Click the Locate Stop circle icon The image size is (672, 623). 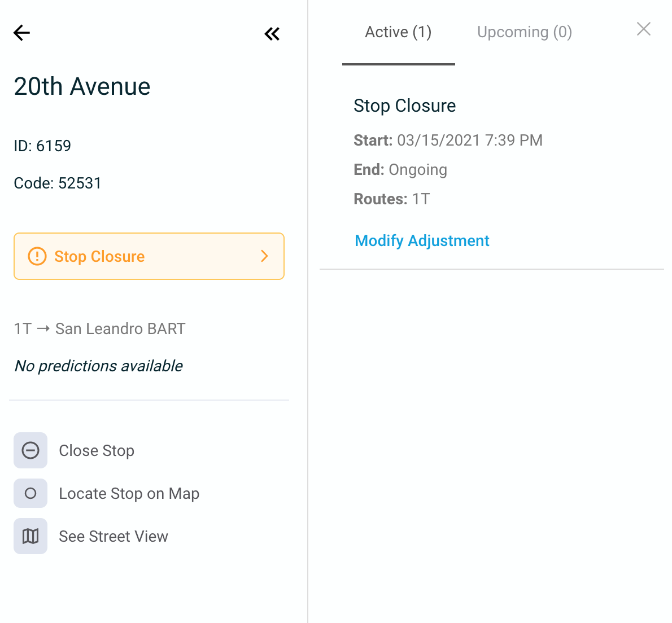click(30, 493)
